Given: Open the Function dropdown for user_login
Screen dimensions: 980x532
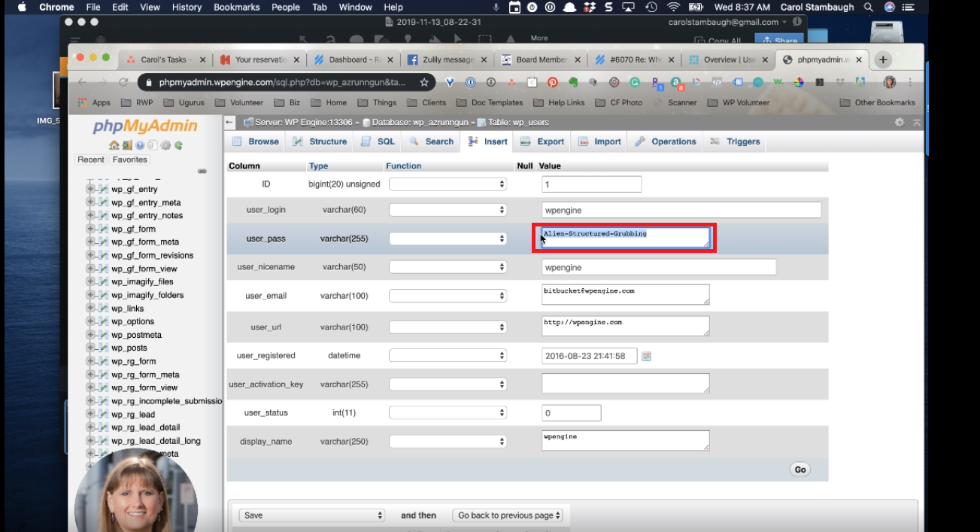Looking at the screenshot, I should click(x=448, y=210).
